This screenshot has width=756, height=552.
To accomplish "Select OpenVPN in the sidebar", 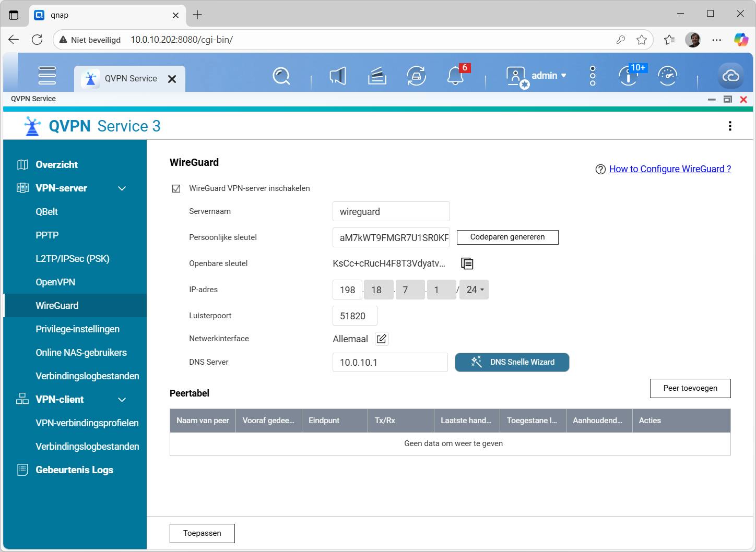I will click(x=55, y=282).
